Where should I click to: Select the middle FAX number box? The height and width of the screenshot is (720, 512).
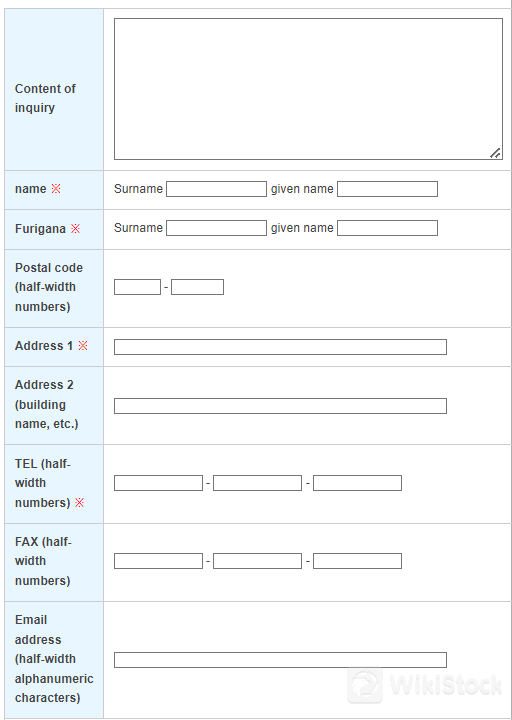(x=257, y=561)
